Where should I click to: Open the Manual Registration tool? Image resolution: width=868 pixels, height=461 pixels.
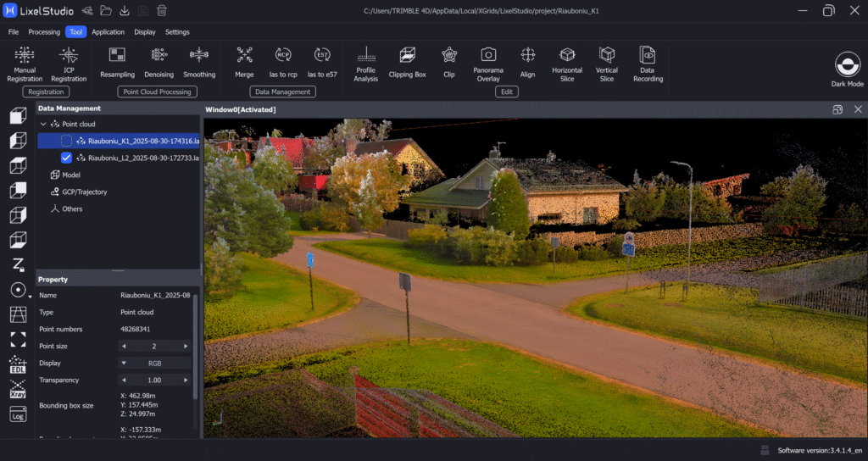[x=25, y=63]
